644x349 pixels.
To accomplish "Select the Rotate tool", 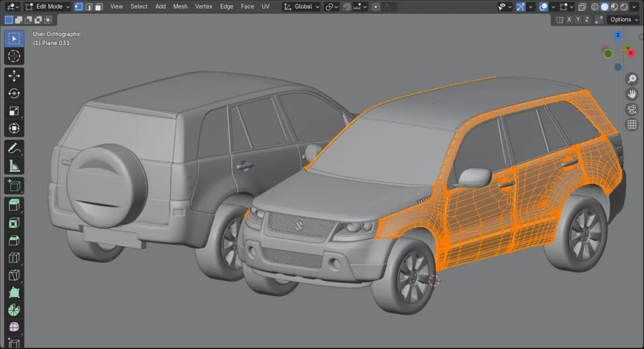I will tap(14, 93).
